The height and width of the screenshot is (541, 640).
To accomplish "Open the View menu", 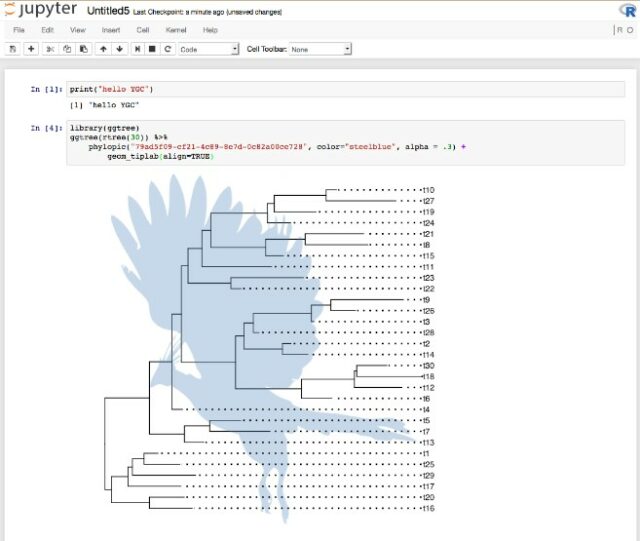I will click(x=78, y=30).
